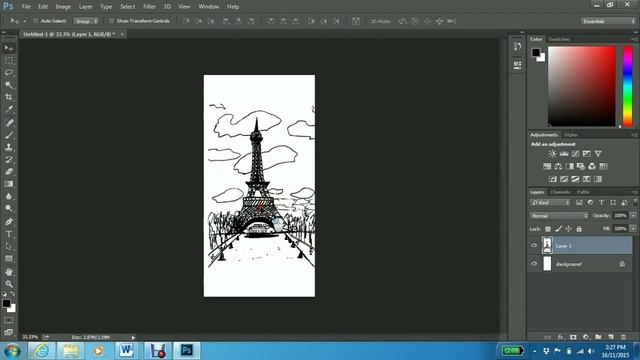This screenshot has height=360, width=640.
Task: Select the Blur tool
Action: pos(9,196)
